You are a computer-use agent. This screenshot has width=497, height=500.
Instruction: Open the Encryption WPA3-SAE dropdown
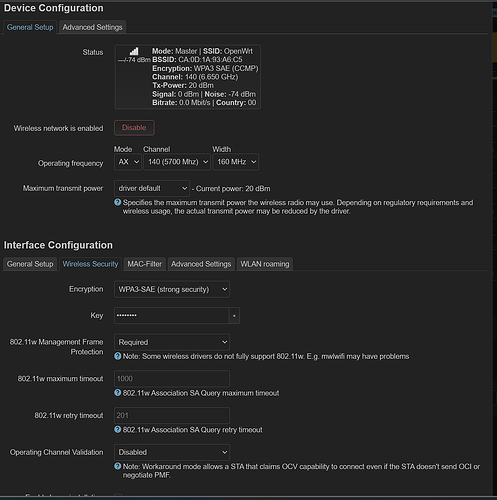pos(172,289)
